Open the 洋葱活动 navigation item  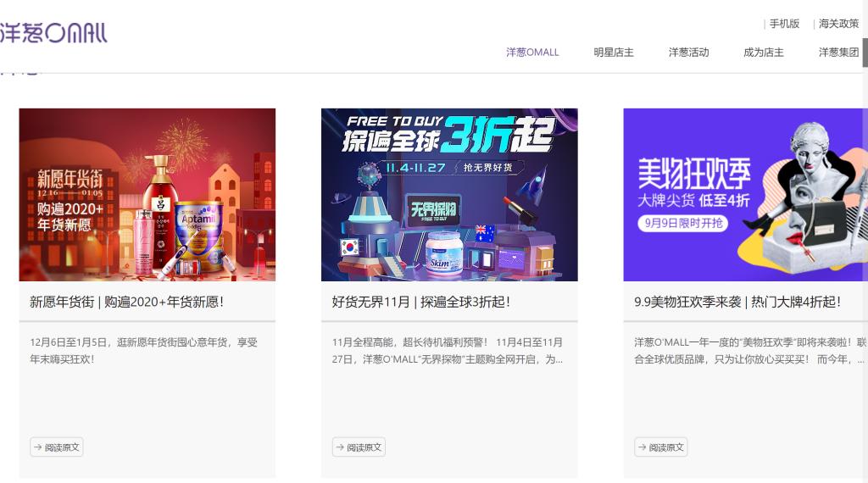(688, 53)
